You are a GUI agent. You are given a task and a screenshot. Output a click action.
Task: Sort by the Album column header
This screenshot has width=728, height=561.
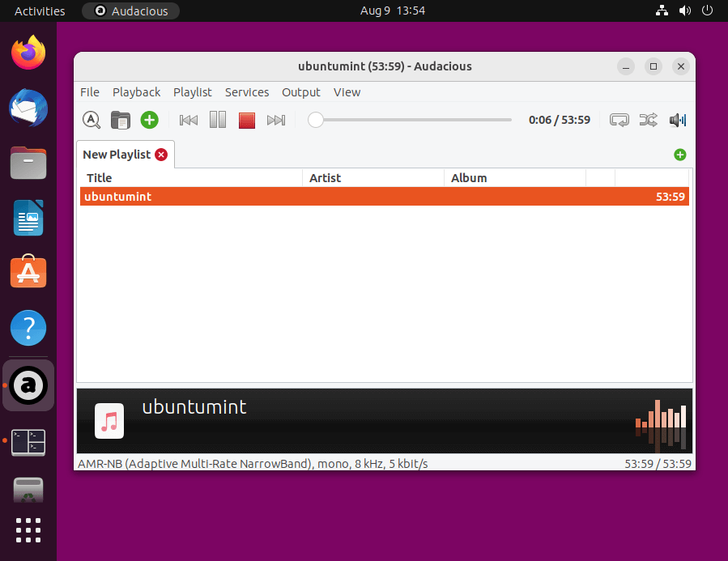[515, 178]
